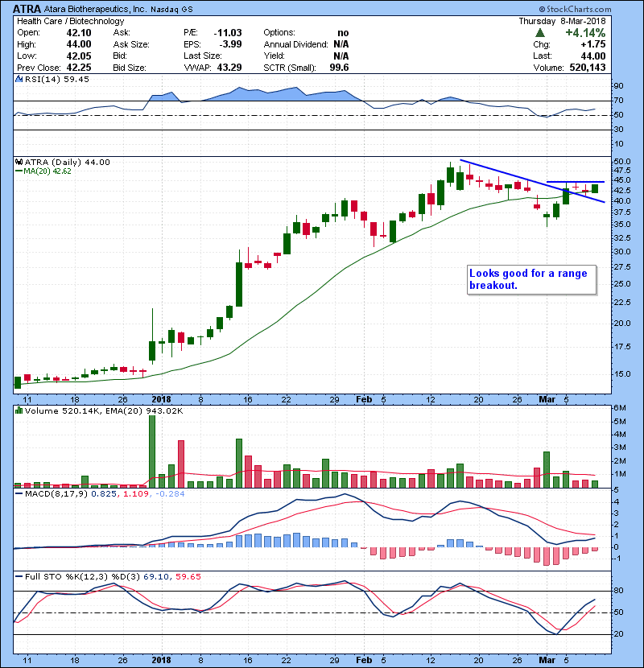The image size is (644, 668).
Task: Click the EPS value -3.99
Action: (x=230, y=44)
